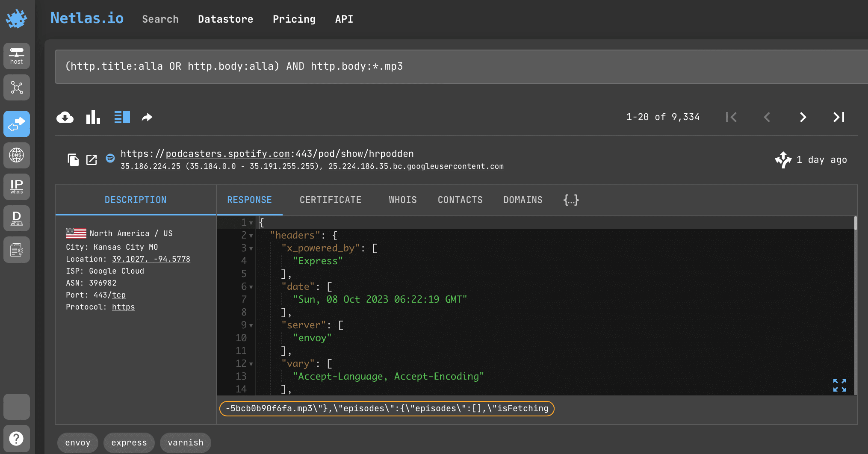The image size is (868, 454).
Task: Open the googleusercontent.com hostname link
Action: click(x=416, y=166)
